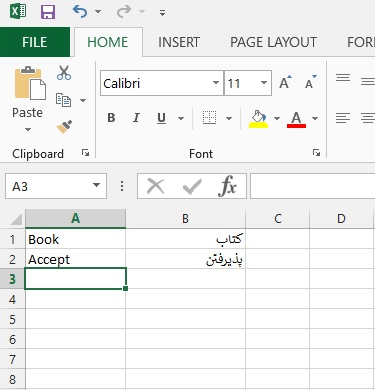Open underline style dropdown
This screenshot has height=390, width=375.
coord(181,118)
